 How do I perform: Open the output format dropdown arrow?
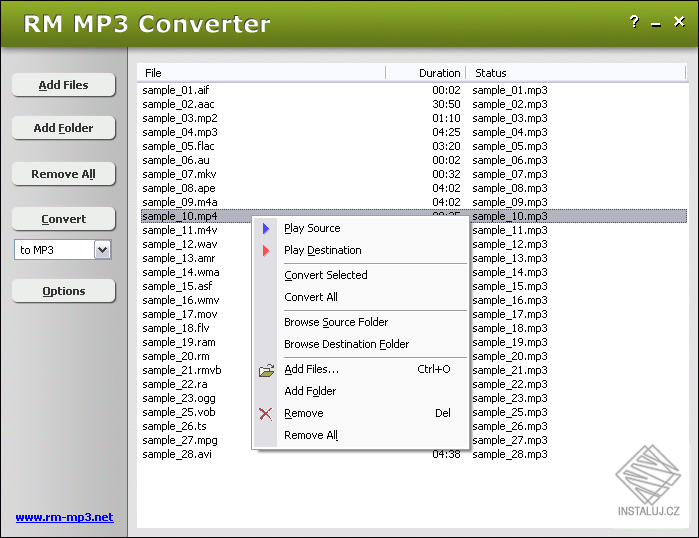tap(102, 250)
